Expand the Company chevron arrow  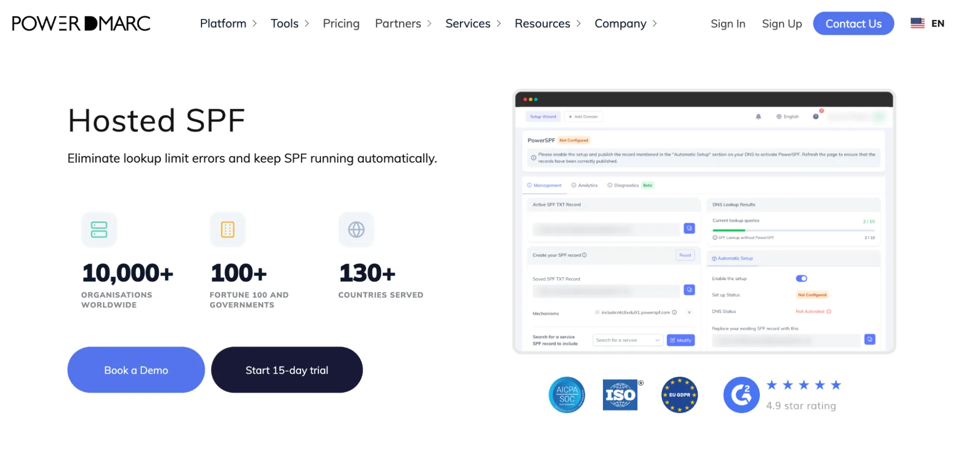click(x=654, y=24)
